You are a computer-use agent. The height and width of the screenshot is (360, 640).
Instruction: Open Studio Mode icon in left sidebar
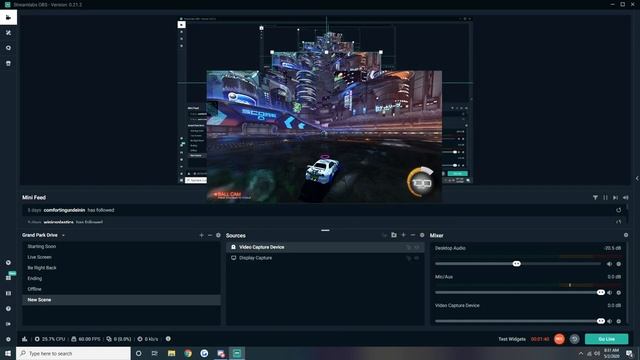[8, 293]
